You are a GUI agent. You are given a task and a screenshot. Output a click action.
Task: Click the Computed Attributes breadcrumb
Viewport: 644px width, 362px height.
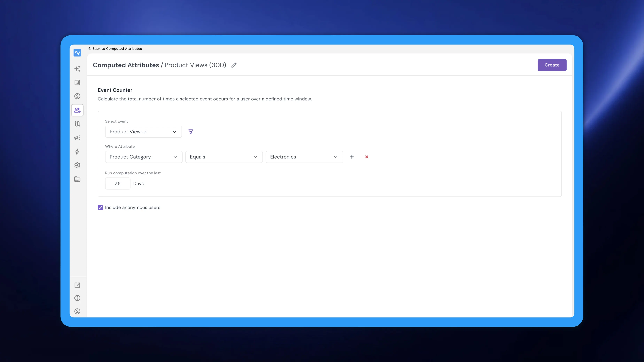click(126, 65)
